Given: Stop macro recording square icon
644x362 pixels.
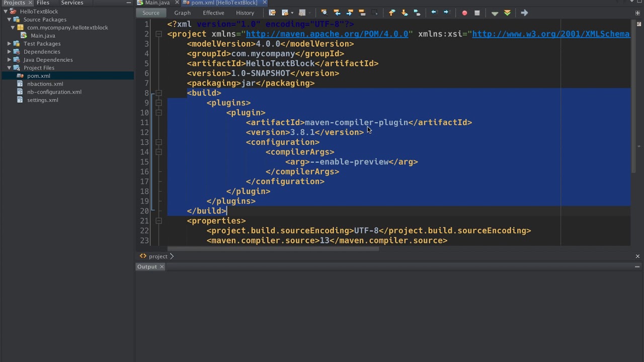Looking at the screenshot, I should (477, 13).
